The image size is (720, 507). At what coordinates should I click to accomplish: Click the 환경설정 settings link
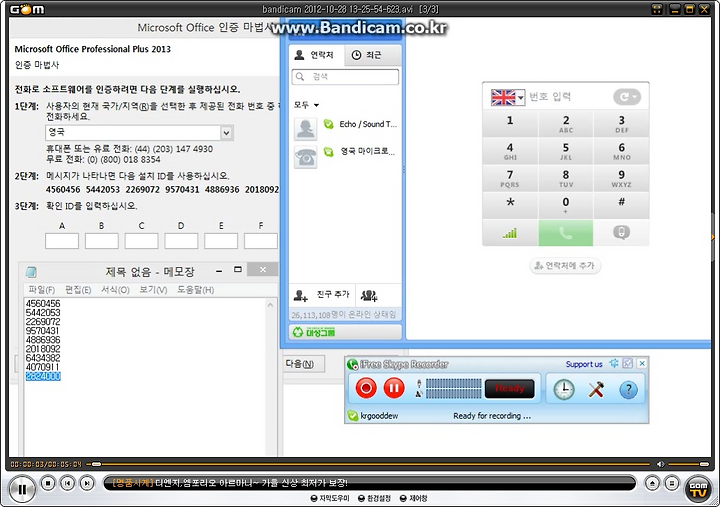click(x=374, y=498)
